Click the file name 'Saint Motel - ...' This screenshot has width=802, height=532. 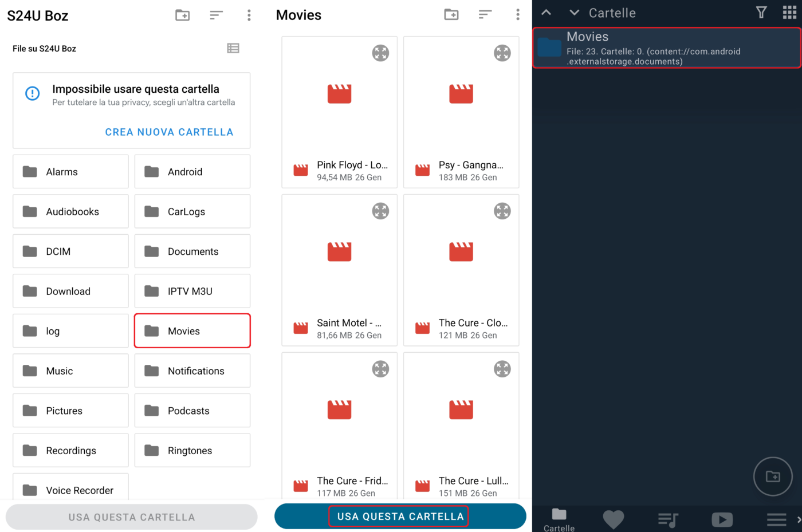[349, 323]
